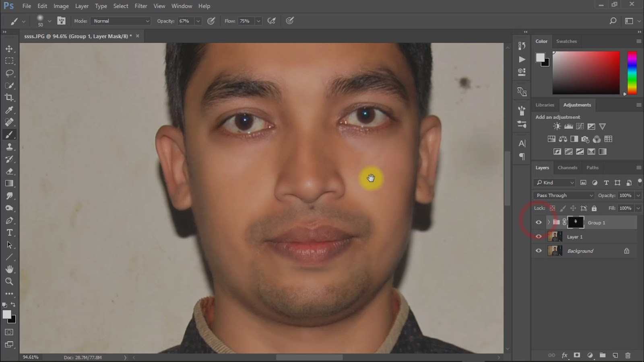
Task: Select the Spot Healing Brush tool
Action: point(9,122)
